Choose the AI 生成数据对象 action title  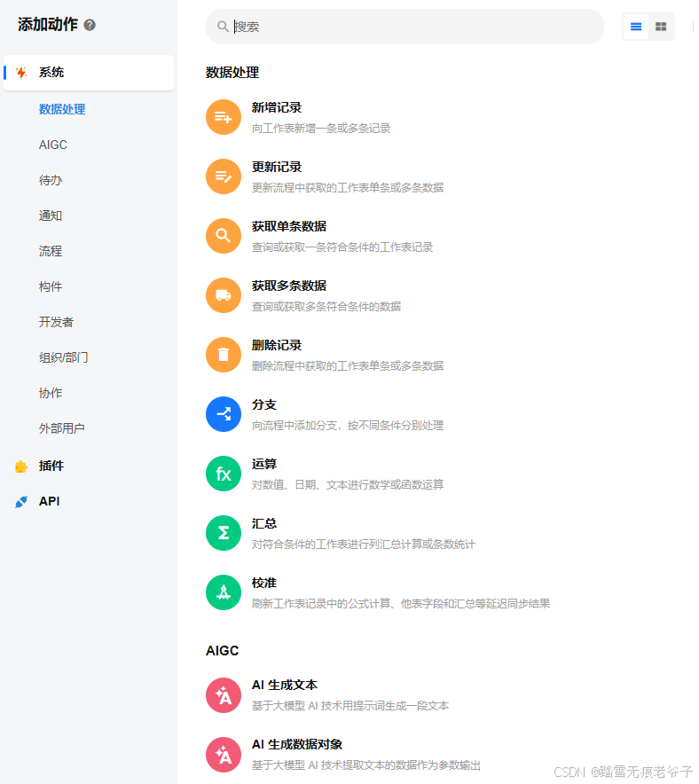pyautogui.click(x=297, y=744)
